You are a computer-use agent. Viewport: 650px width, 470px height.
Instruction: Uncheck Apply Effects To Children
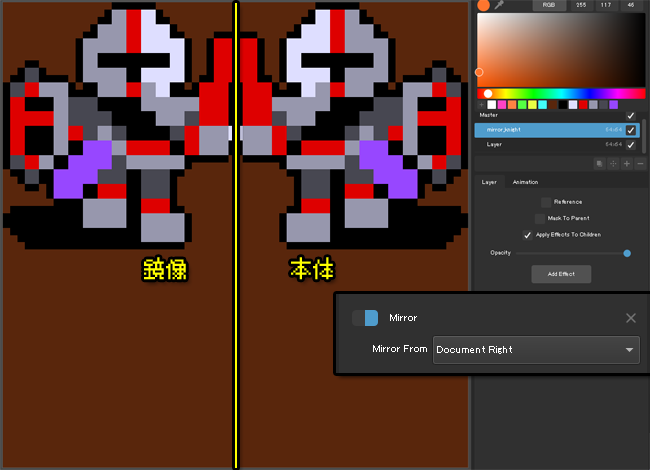click(x=527, y=235)
